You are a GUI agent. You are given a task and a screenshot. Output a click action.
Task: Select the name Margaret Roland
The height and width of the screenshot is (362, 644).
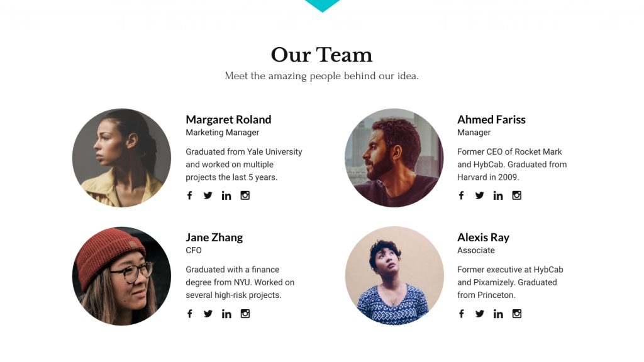click(228, 119)
